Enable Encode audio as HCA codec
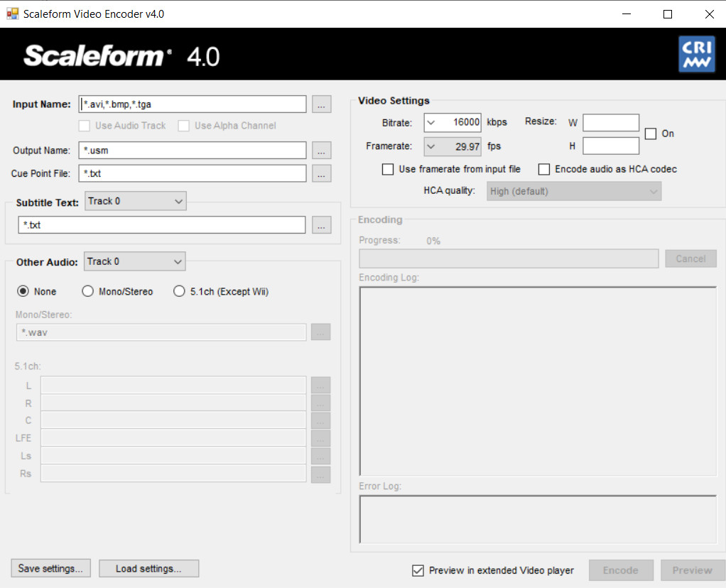The width and height of the screenshot is (726, 588). coord(544,170)
